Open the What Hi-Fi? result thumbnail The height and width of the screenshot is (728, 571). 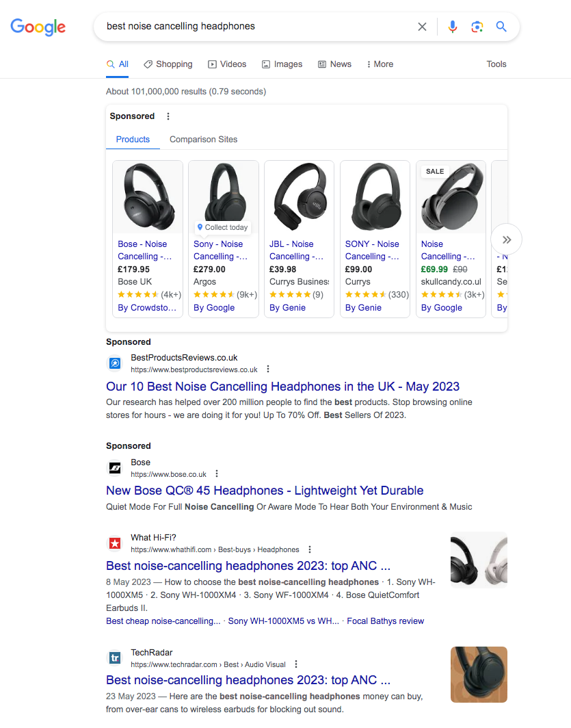[479, 560]
